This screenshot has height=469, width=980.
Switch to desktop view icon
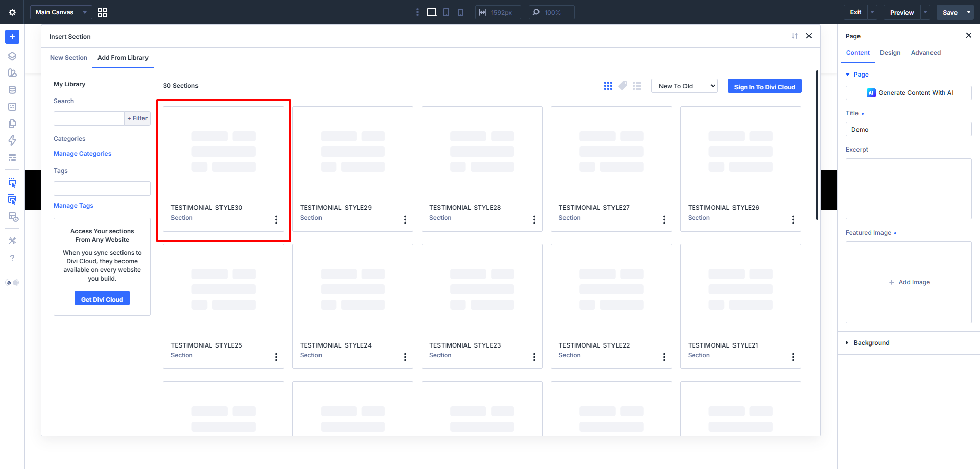[x=432, y=12]
